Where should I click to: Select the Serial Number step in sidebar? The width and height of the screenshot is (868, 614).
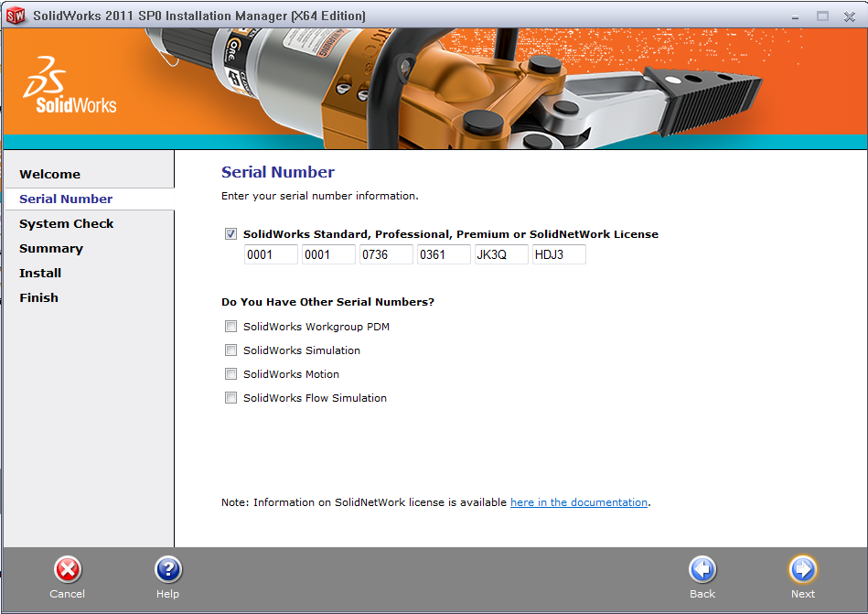click(x=66, y=199)
